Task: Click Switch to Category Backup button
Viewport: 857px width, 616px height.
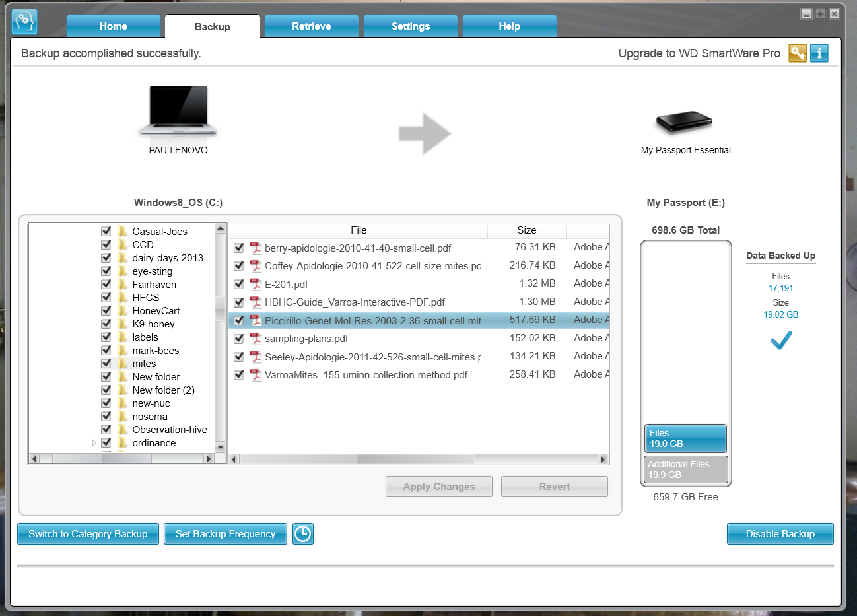Action: click(x=88, y=533)
